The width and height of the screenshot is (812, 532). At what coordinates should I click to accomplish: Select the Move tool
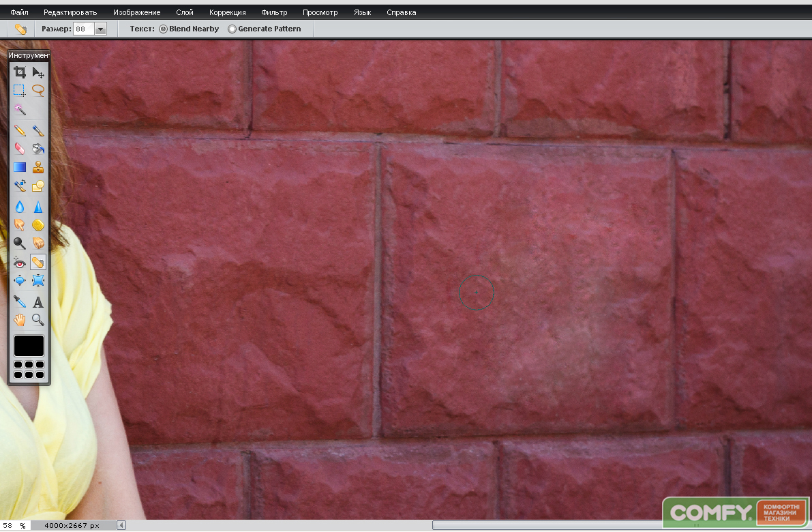(37, 72)
